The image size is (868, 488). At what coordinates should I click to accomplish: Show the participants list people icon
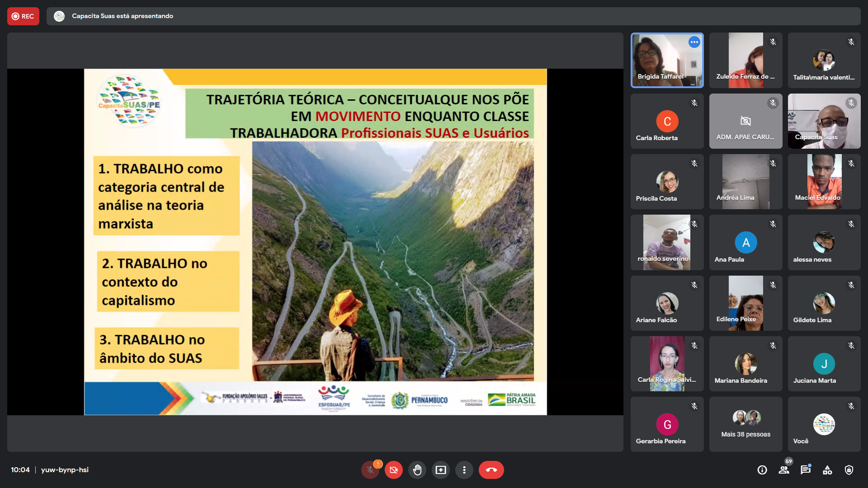point(784,470)
